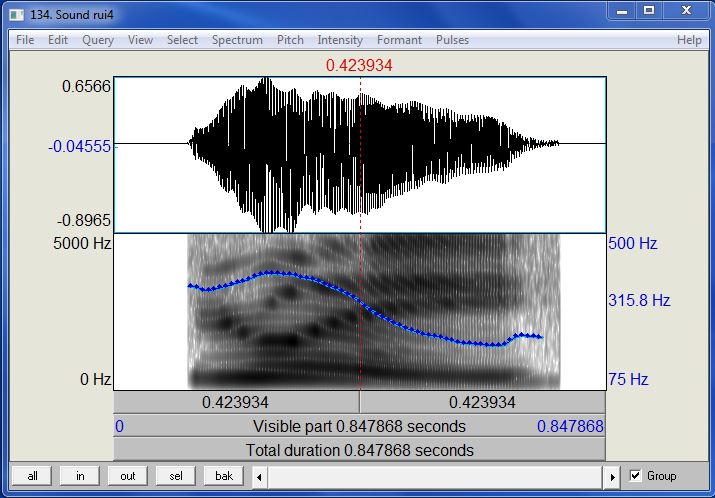This screenshot has height=498, width=715.
Task: Play the Visible part 0.847868 seconds bar
Action: tap(359, 426)
